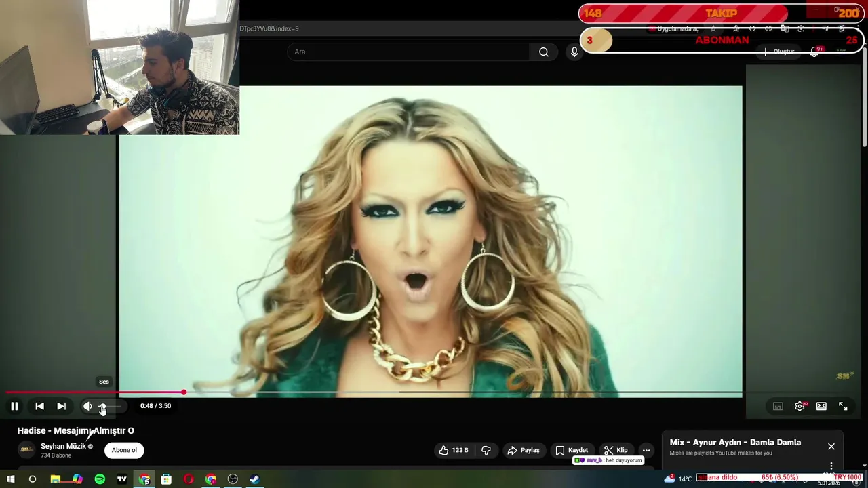This screenshot has height=488, width=868.
Task: Open Steam from the taskbar
Action: pos(254,479)
